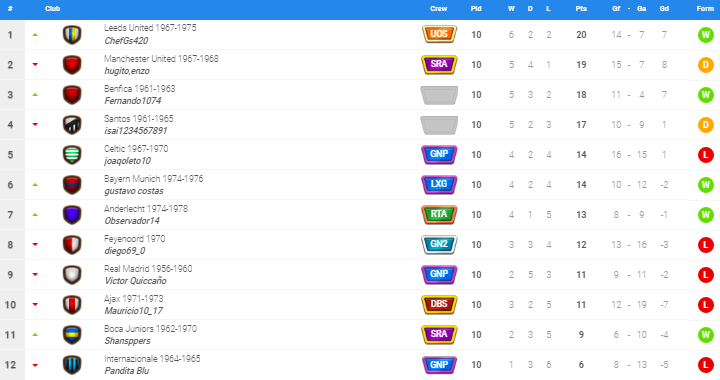
Task: Click the LXG crew badge for Bayern Munich
Action: coord(439,184)
